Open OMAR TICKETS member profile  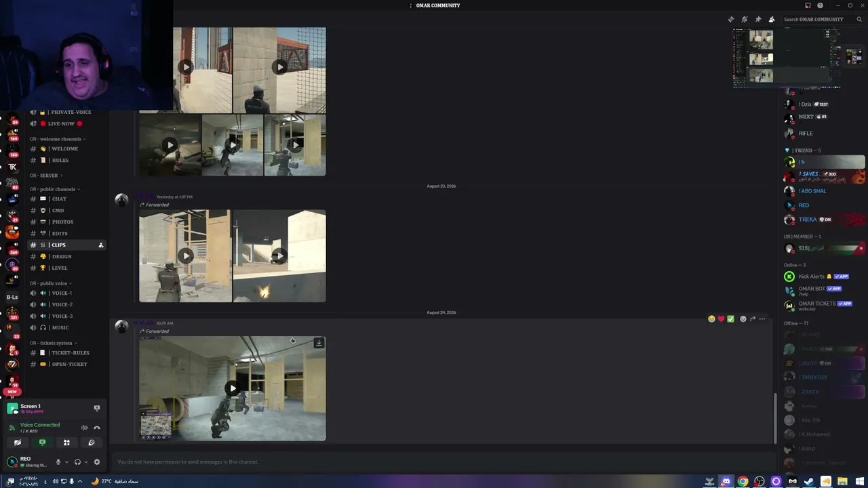823,305
